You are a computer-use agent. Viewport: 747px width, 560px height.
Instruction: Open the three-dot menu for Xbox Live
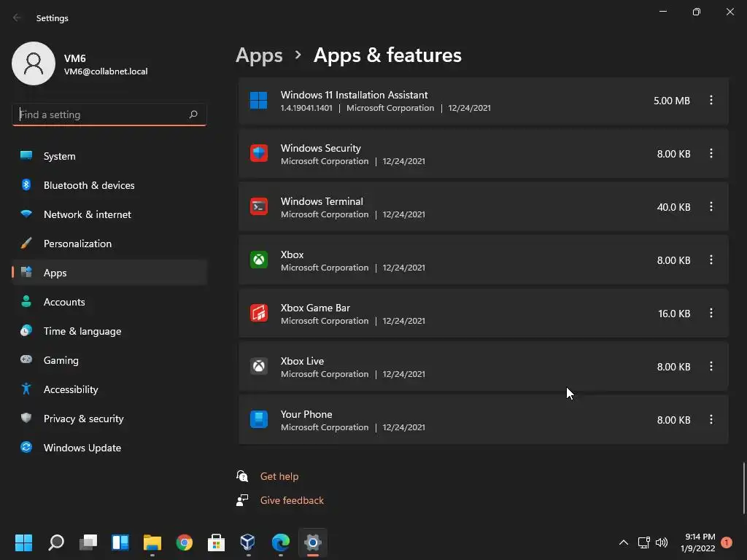tap(711, 366)
